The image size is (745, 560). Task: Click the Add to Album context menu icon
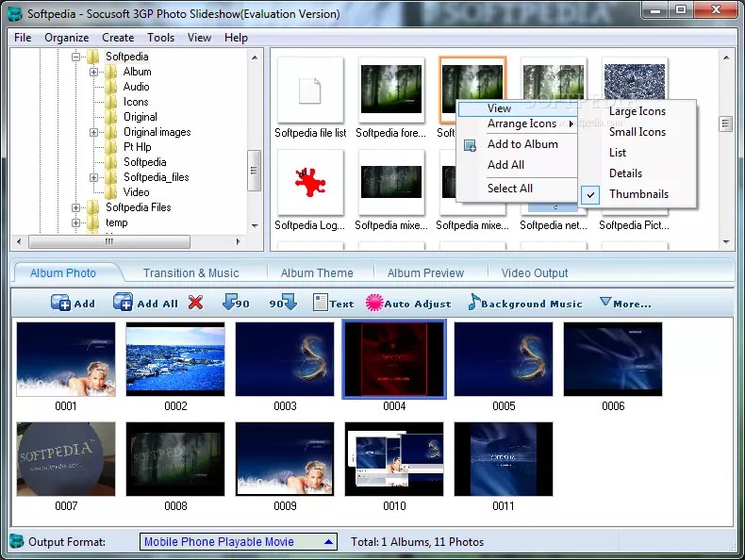pyautogui.click(x=470, y=145)
